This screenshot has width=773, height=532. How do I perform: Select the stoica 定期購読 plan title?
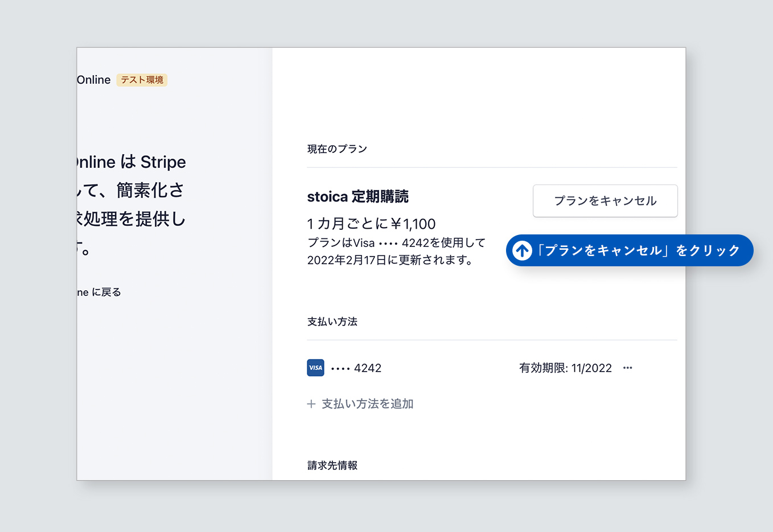[x=357, y=197]
